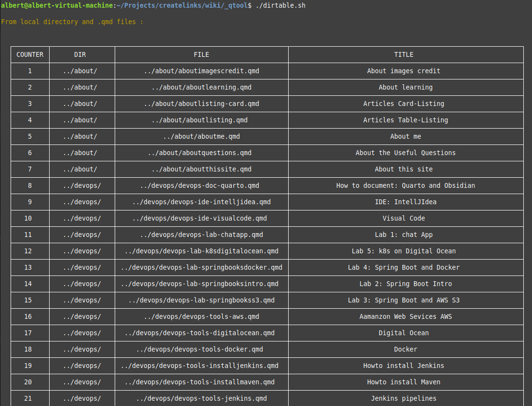Select file ../devops/devops-ide-intelljidea.qmd
Viewport: 532px width, 406px height.
pyautogui.click(x=201, y=202)
